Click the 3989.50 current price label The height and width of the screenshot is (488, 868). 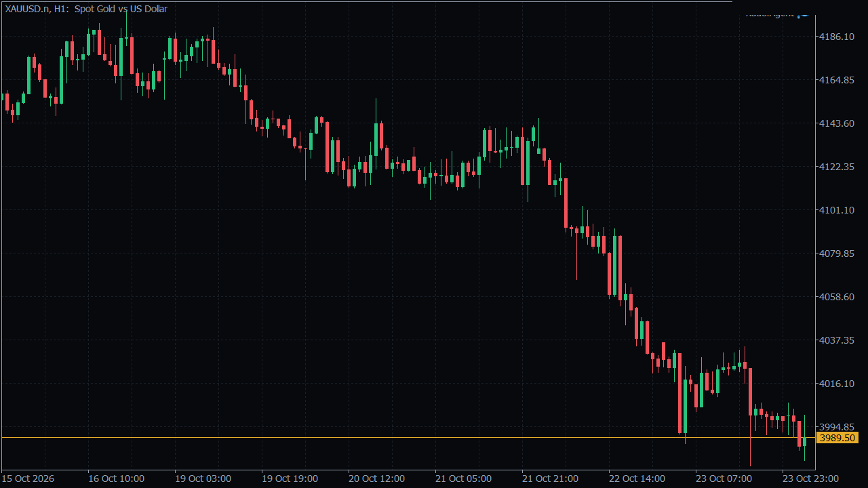(837, 438)
